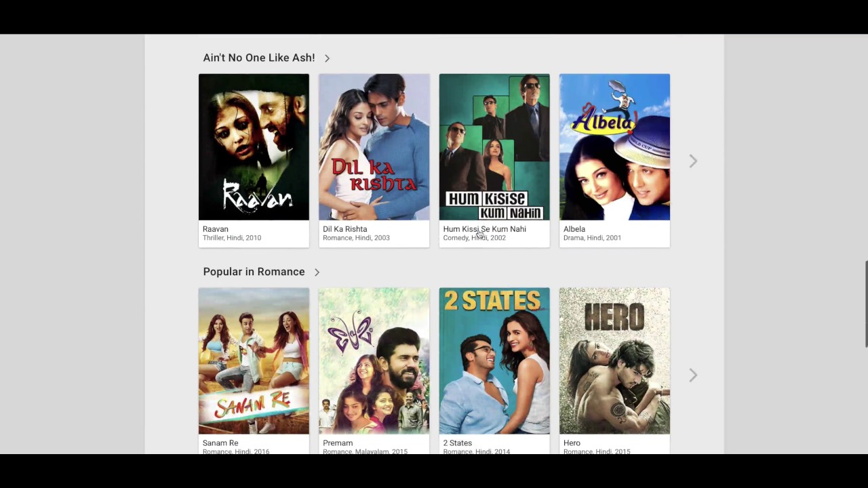The height and width of the screenshot is (488, 868).
Task: Show next movies in Romance row arrow
Action: click(693, 375)
